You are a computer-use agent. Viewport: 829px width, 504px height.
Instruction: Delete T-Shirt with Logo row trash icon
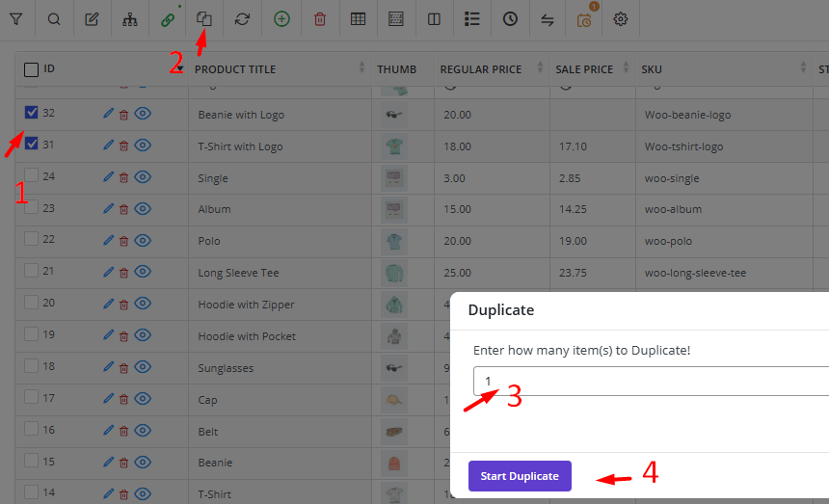point(123,146)
